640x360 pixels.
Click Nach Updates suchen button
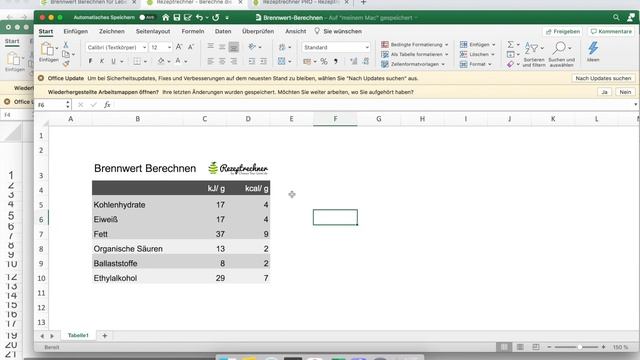603,78
